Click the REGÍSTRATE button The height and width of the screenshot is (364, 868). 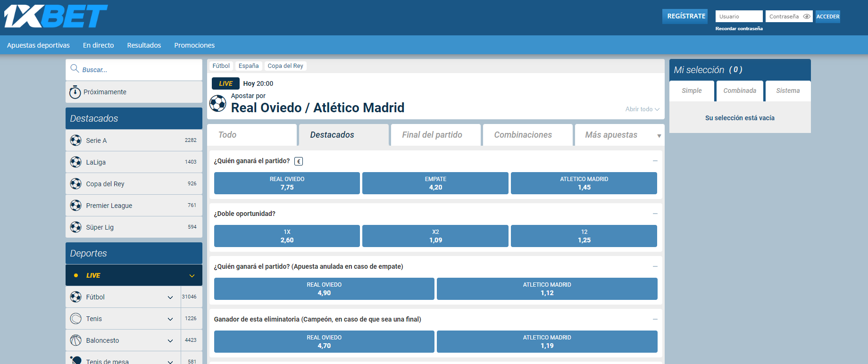click(685, 16)
